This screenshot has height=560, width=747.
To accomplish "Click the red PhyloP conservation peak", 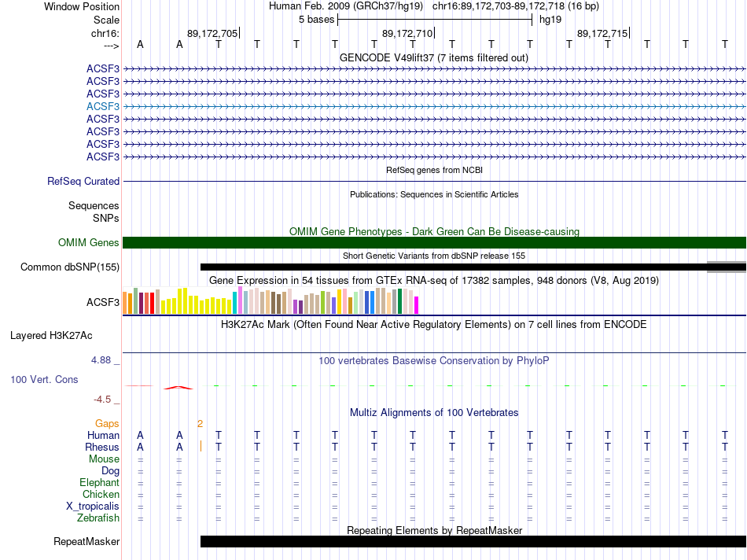I will pos(178,387).
